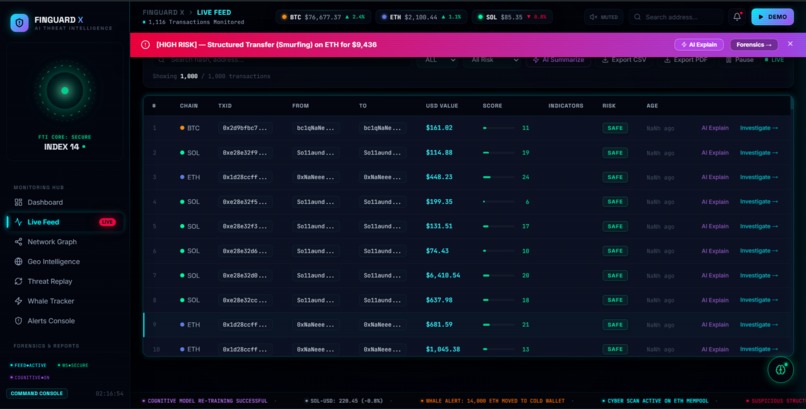Click 1,116 Transactions Monitored text

[193, 22]
